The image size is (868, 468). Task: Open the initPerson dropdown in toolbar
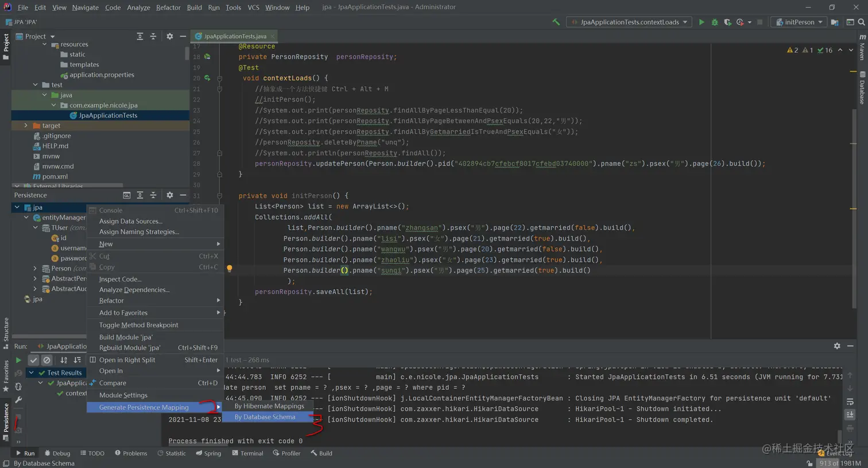point(799,22)
